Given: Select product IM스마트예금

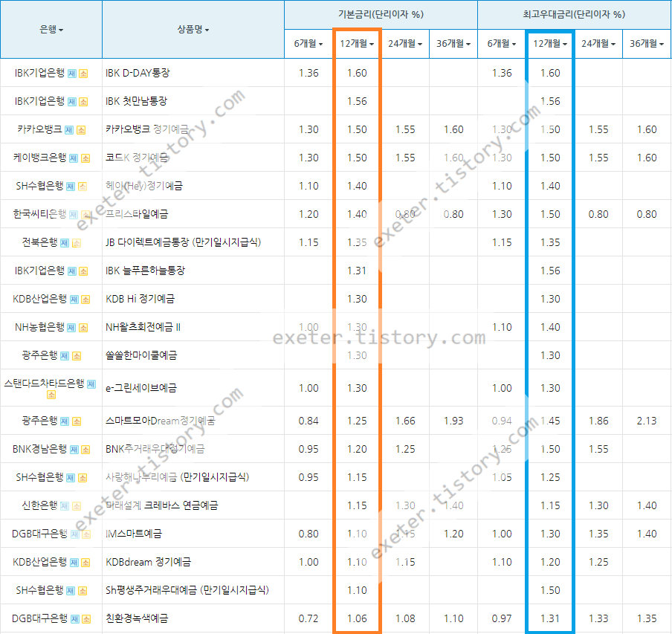Looking at the screenshot, I should pyautogui.click(x=134, y=534).
